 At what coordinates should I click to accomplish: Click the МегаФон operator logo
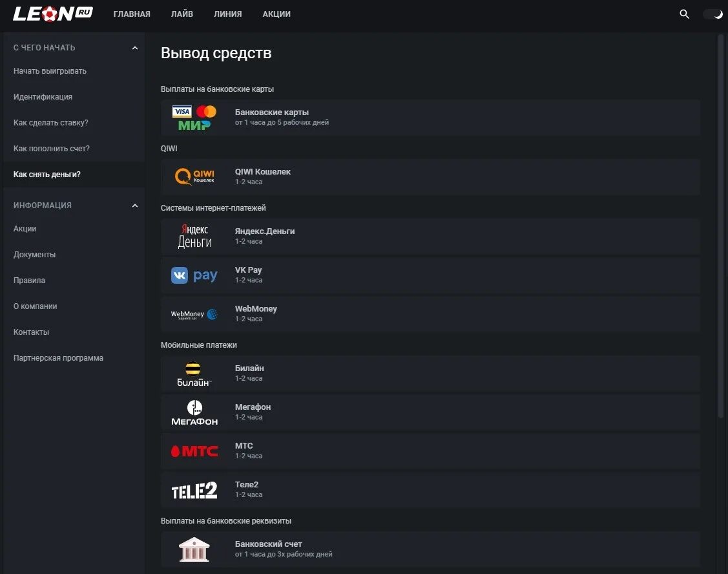[194, 412]
